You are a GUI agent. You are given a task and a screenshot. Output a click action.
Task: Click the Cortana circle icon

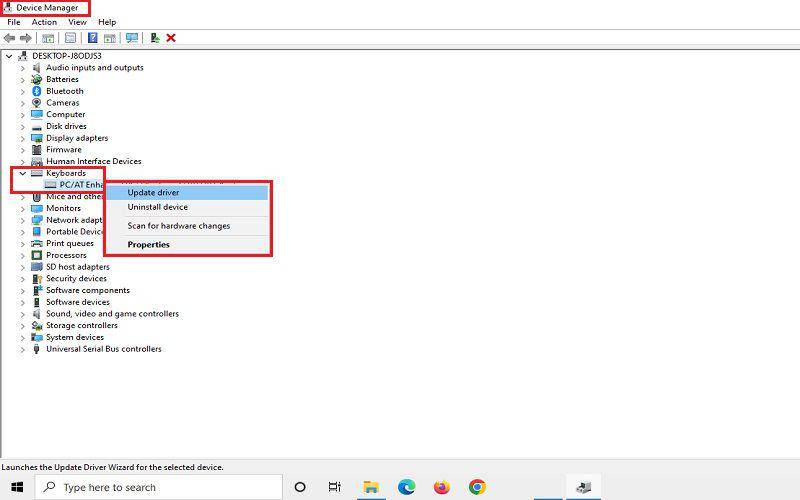click(300, 487)
